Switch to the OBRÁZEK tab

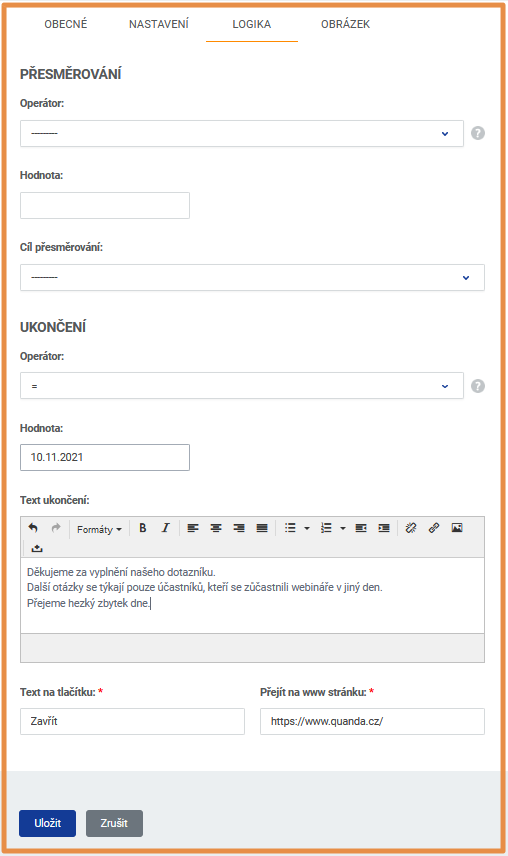point(345,24)
